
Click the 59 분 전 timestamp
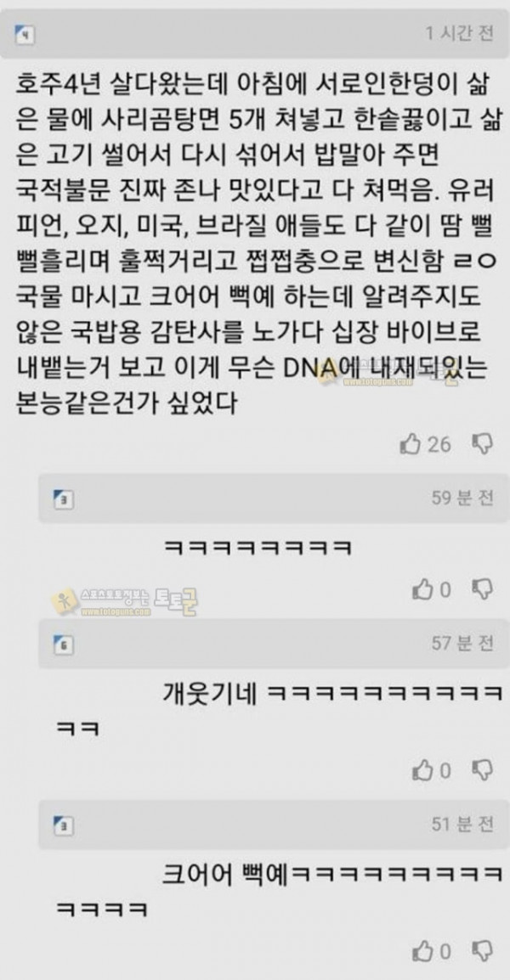pos(462,498)
